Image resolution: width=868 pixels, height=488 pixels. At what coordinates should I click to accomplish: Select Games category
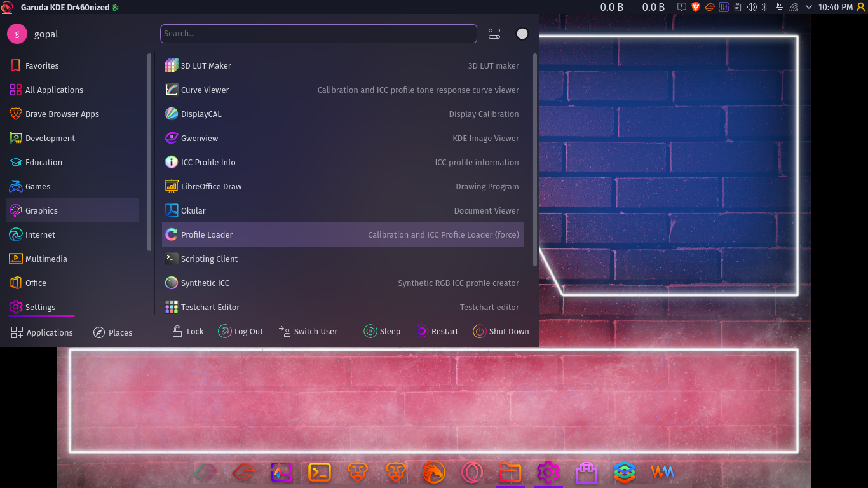[72, 186]
